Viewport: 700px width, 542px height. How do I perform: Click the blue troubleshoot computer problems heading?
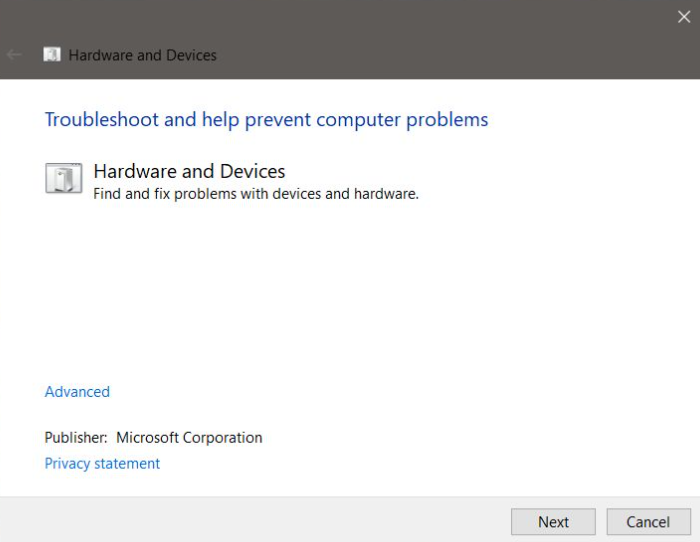point(266,120)
